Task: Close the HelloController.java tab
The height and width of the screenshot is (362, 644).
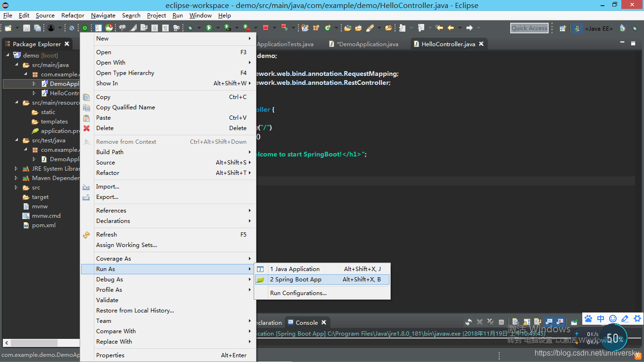Action: [481, 44]
